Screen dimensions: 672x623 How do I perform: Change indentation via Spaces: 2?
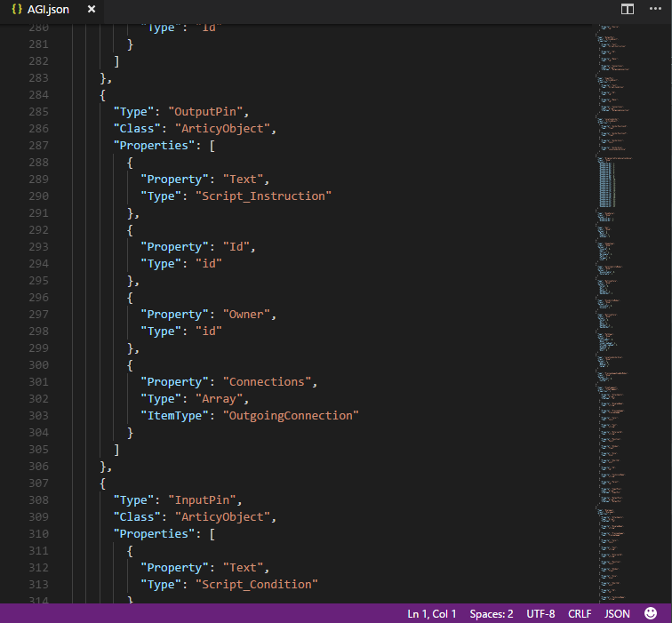[492, 613]
